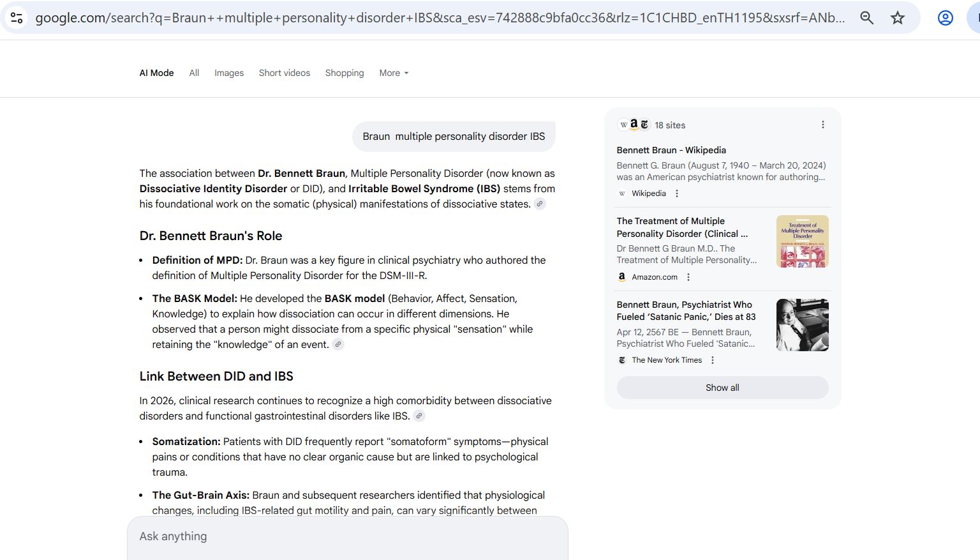Click the citation link icon after intro paragraph
The image size is (980, 560).
click(540, 204)
